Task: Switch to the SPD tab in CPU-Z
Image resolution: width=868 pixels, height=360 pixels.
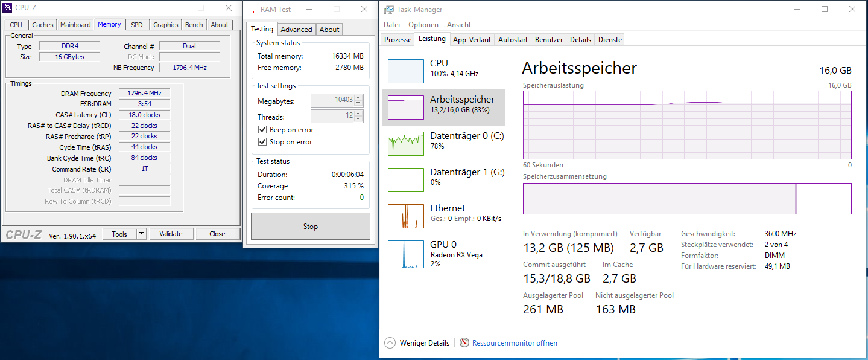Action: click(137, 24)
